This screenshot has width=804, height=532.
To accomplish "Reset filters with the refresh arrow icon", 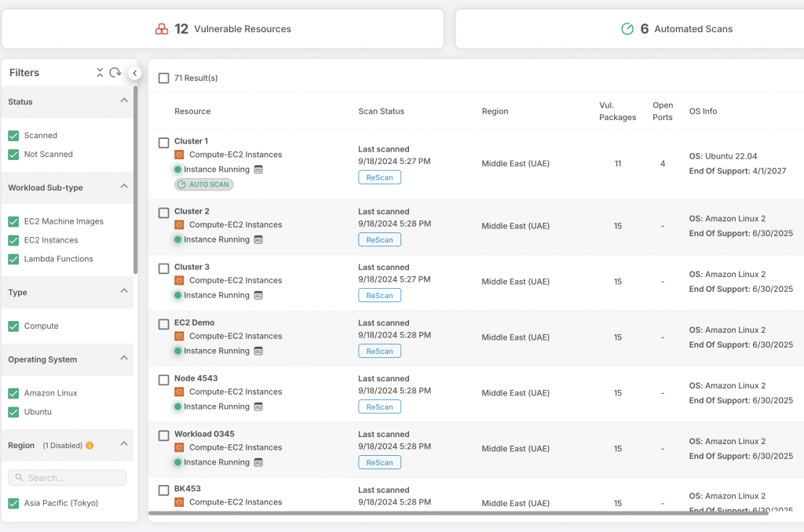I will coord(115,73).
